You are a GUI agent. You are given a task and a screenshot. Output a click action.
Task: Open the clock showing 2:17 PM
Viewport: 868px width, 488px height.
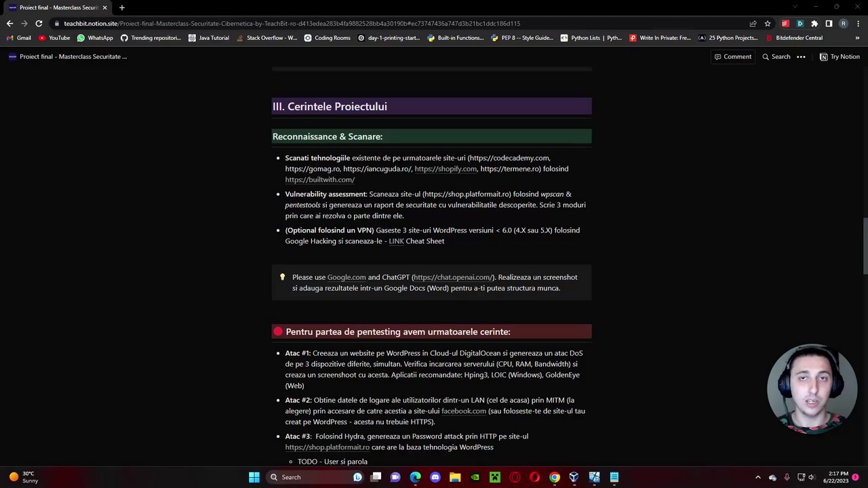838,477
